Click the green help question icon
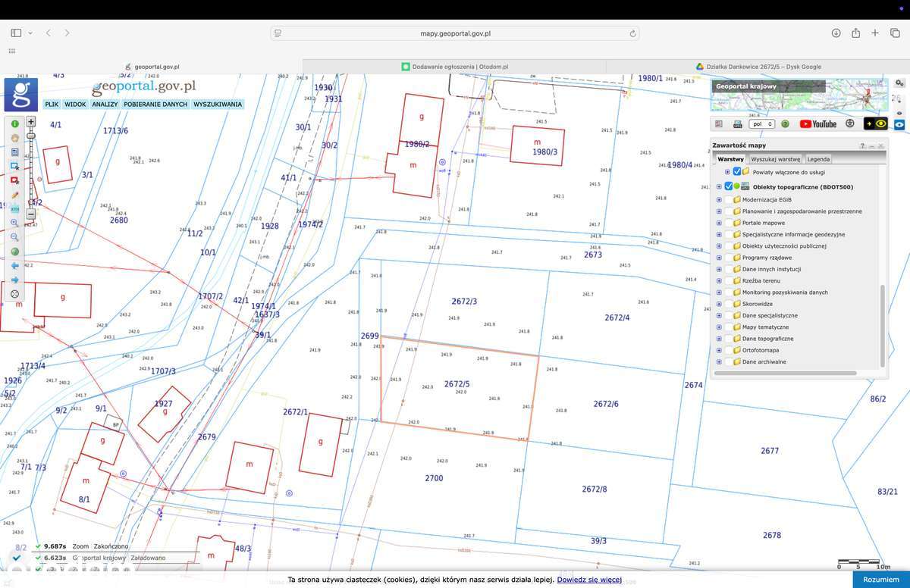 pyautogui.click(x=785, y=124)
